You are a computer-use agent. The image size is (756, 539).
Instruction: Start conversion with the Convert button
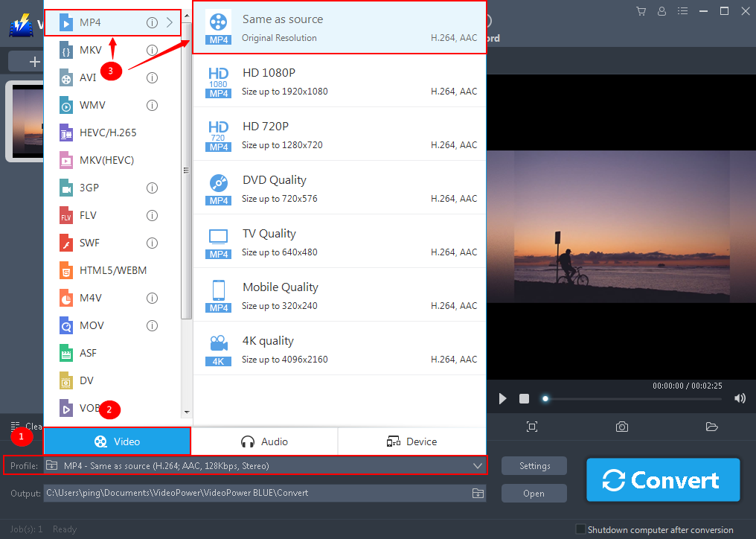[662, 479]
